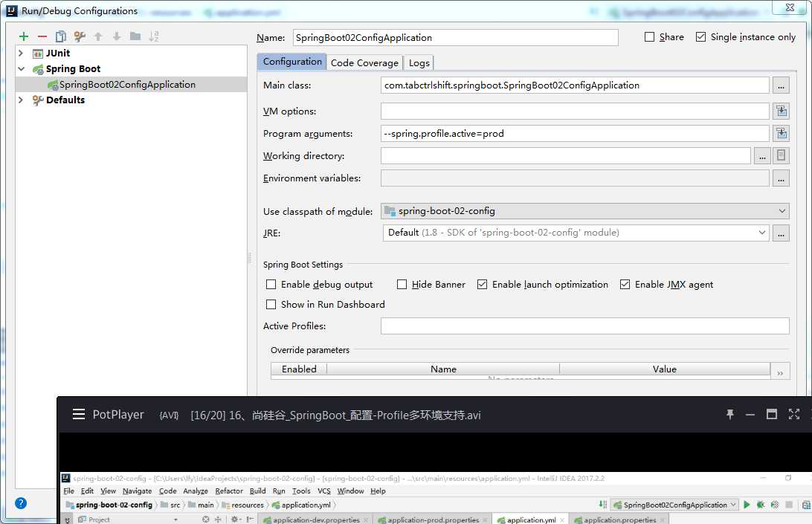Open run configuration selector in IDEA video
The image size is (812, 524).
675,505
